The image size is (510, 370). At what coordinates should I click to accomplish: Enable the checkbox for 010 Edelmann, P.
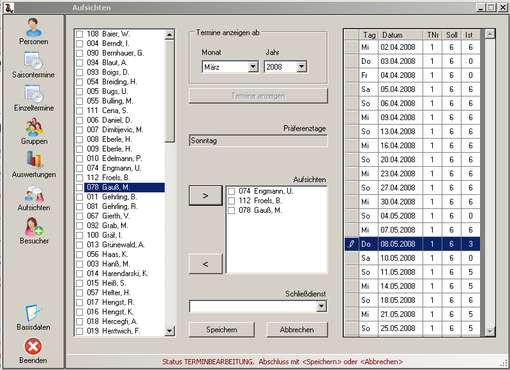click(x=80, y=159)
